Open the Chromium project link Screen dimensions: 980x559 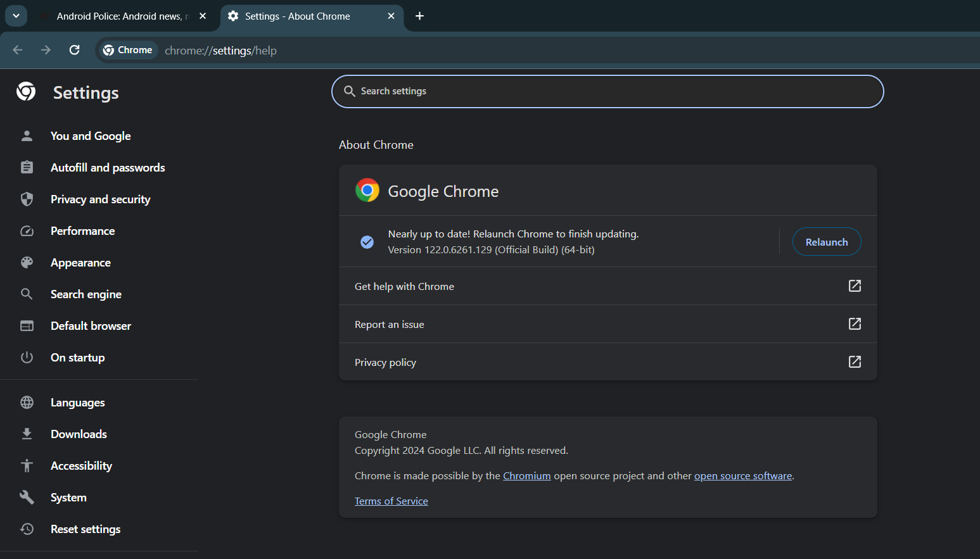tap(526, 475)
